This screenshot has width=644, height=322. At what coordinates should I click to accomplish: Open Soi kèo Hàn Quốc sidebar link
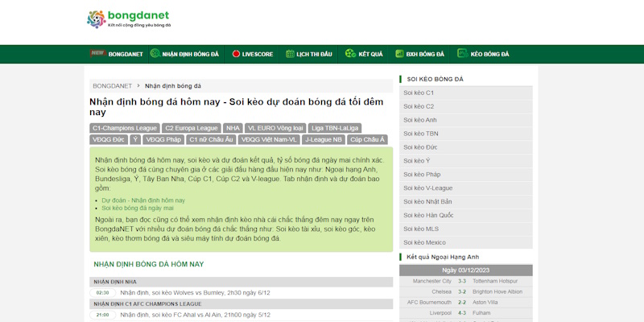pos(466,215)
